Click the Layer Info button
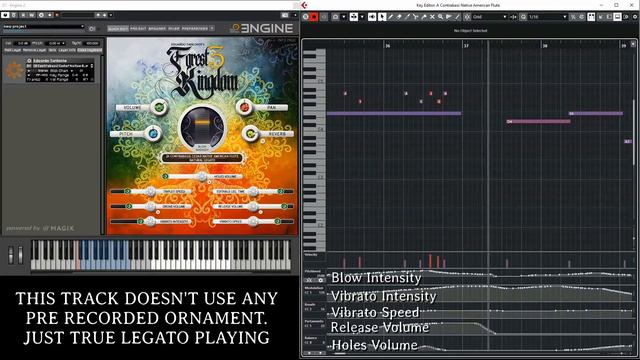This screenshot has height=360, width=640. [x=67, y=50]
